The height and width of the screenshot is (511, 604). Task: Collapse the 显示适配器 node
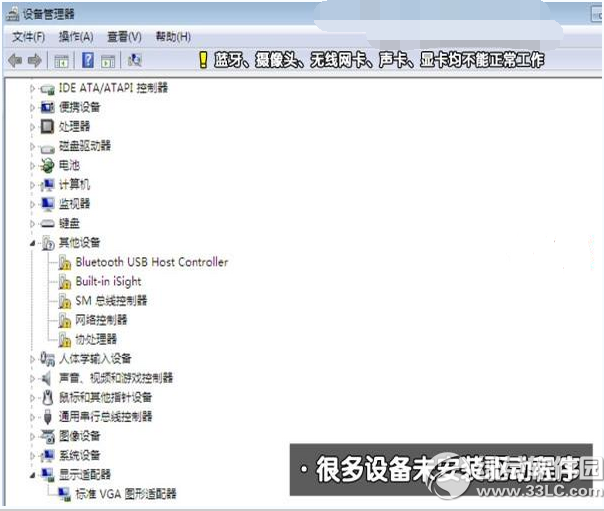coord(32,475)
